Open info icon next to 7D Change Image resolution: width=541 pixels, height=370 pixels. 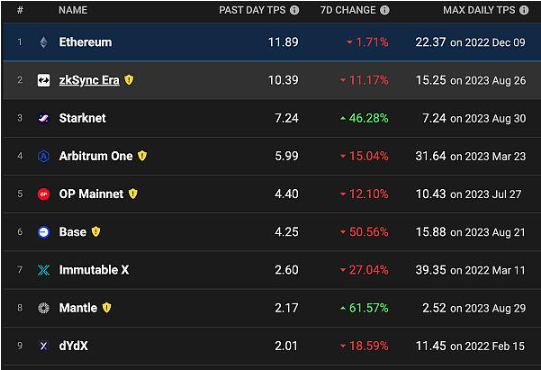coord(385,10)
